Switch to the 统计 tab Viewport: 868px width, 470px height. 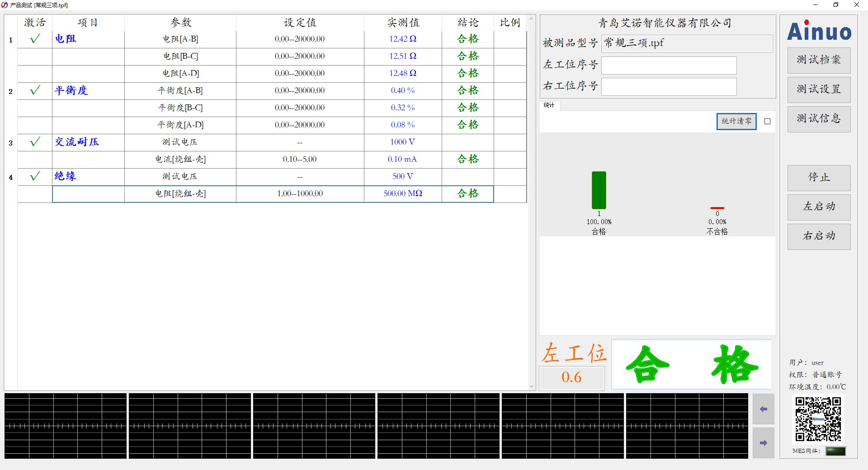[549, 106]
